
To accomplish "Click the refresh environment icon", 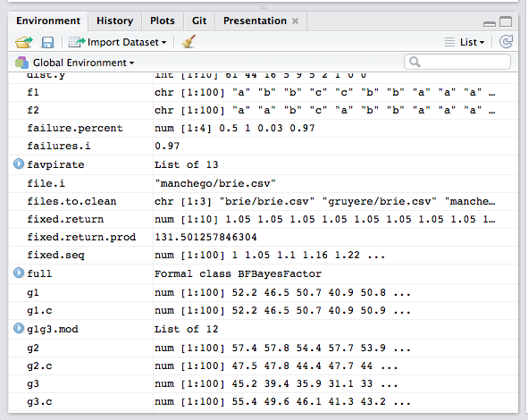I will pyautogui.click(x=506, y=42).
